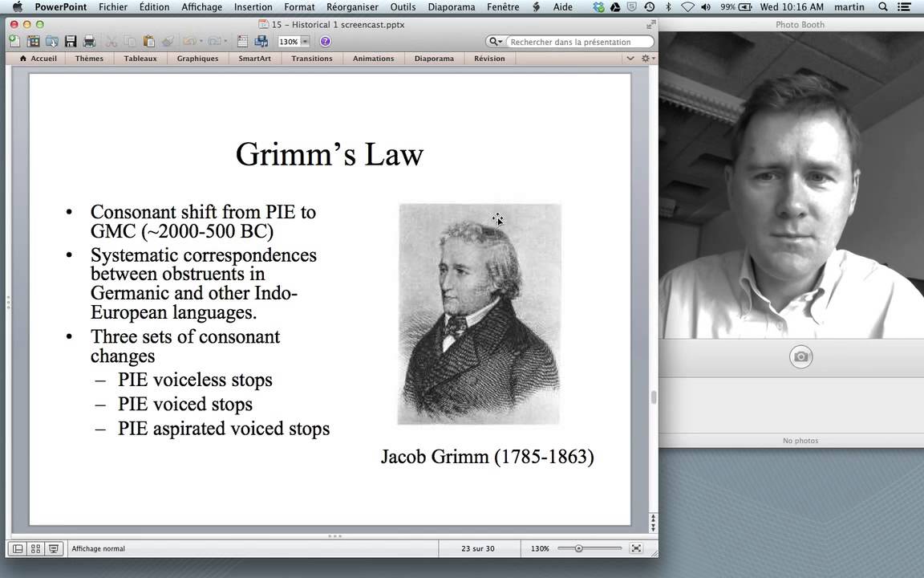Take a photo in Photo Booth
This screenshot has width=924, height=578.
coord(800,356)
